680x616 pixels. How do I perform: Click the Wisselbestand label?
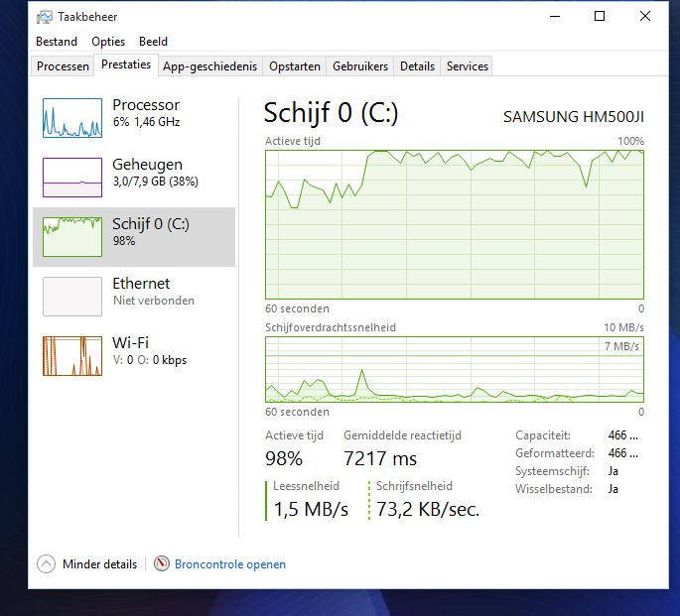coord(554,489)
